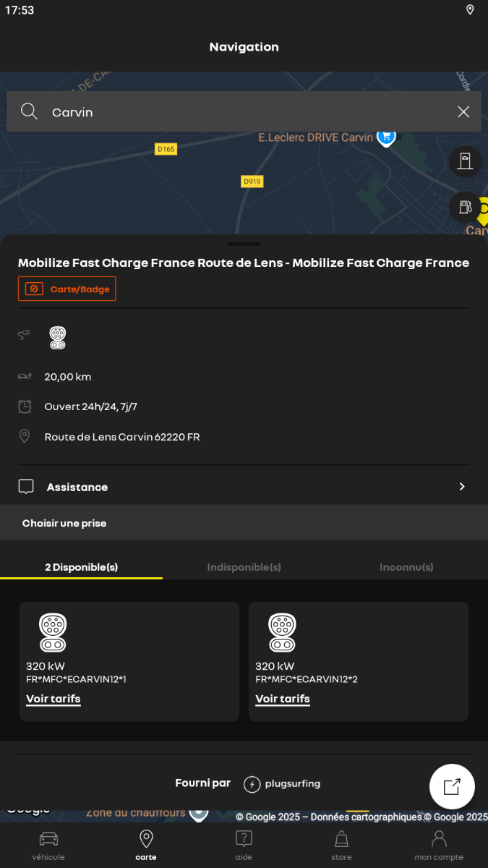
Task: Tap the E.Leclerc DRIVE Carvin map pin
Action: point(386,137)
